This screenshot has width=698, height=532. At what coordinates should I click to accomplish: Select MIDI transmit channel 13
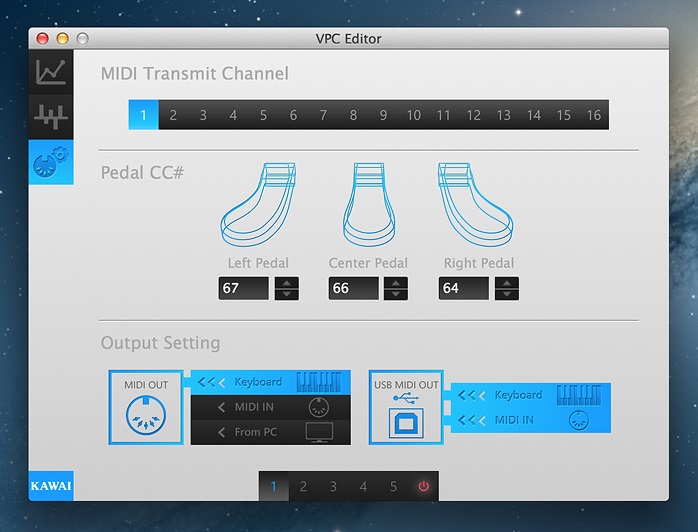[503, 115]
